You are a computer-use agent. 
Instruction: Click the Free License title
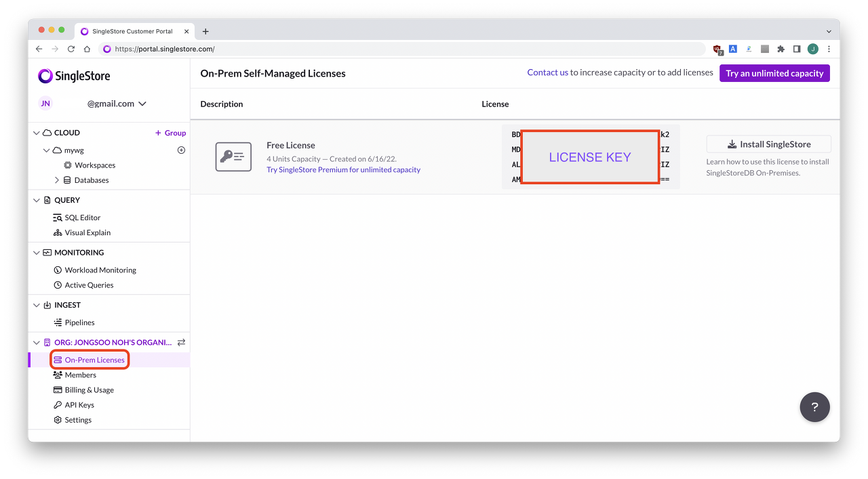(291, 145)
